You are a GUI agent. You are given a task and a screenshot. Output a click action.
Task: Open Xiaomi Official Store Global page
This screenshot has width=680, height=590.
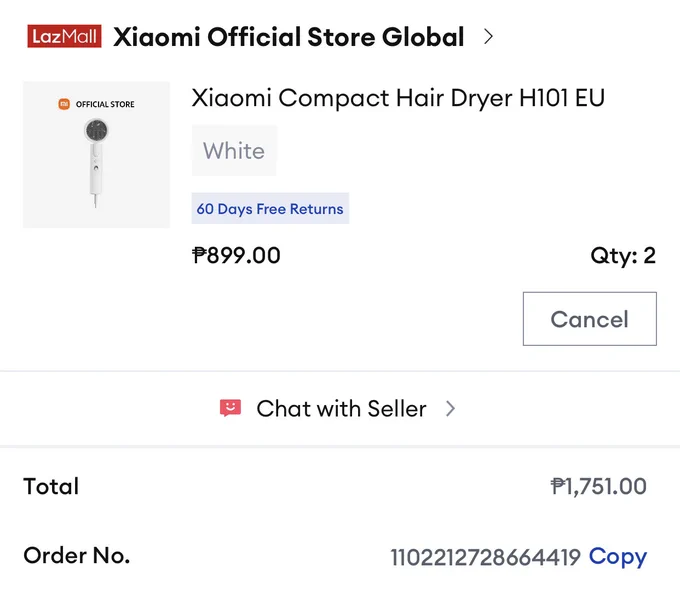point(289,37)
